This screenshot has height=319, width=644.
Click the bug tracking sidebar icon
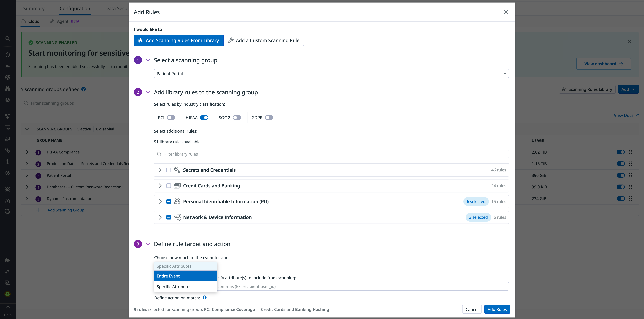tap(8, 189)
